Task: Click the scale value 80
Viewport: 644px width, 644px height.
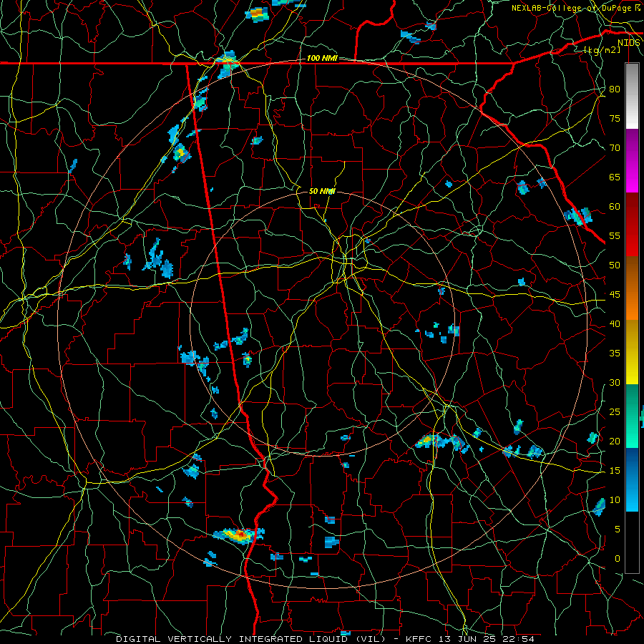Action: tap(615, 89)
